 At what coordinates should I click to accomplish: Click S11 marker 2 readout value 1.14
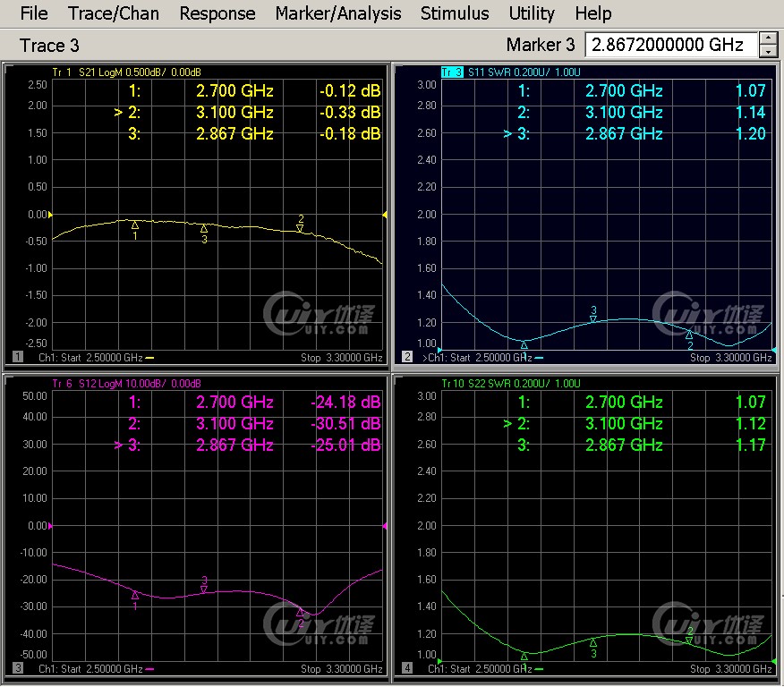click(751, 112)
